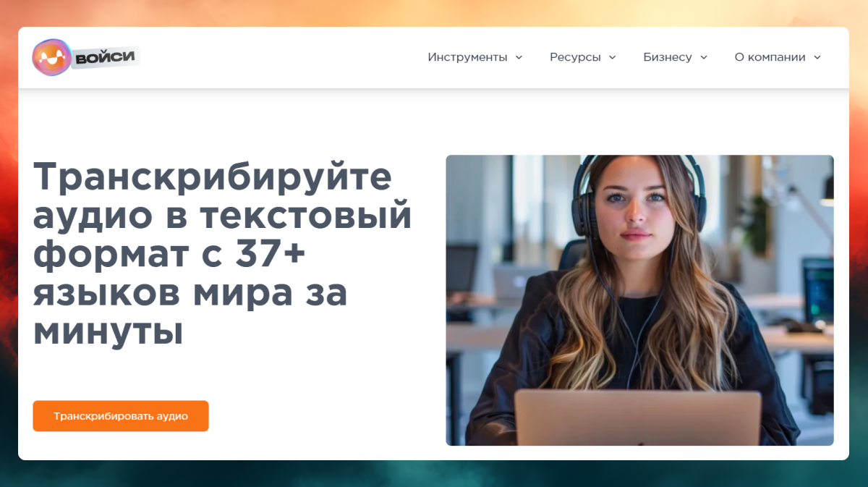This screenshot has width=868, height=487.
Task: Expand the chevron beside Бизнесу
Action: pyautogui.click(x=703, y=57)
